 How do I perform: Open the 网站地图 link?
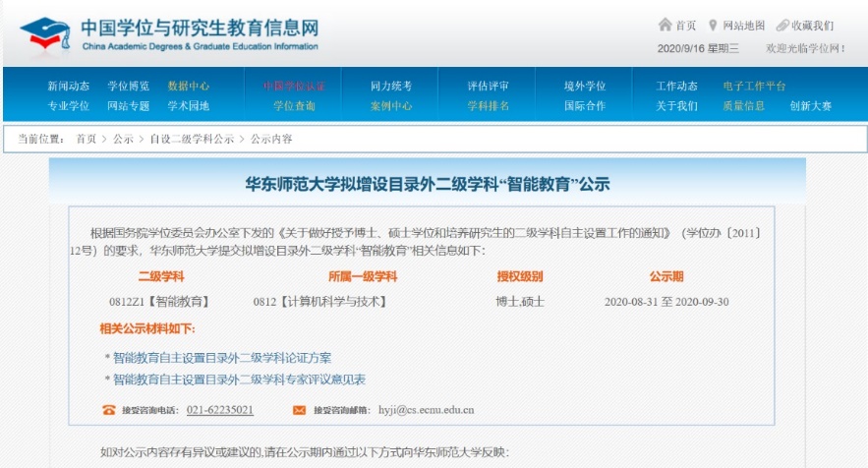click(743, 26)
